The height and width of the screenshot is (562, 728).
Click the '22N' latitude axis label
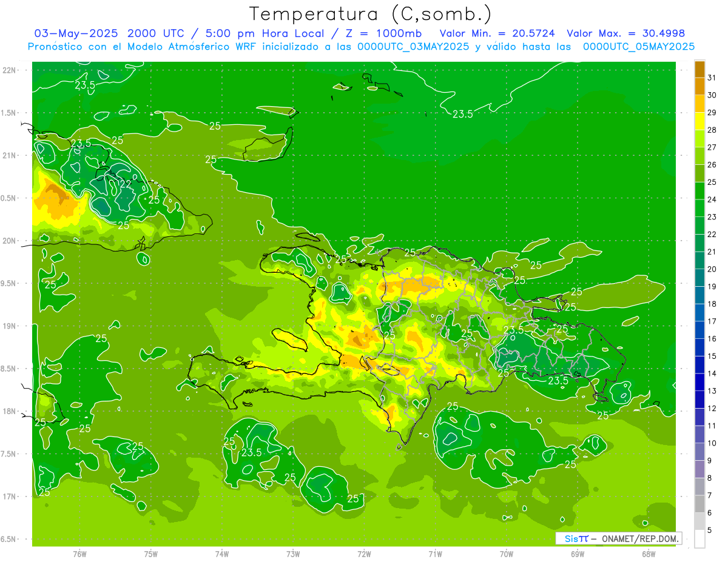coord(9,70)
